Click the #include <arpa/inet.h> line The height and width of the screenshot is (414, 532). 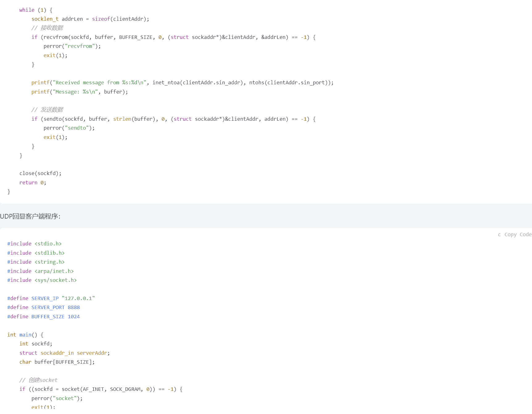[40, 271]
